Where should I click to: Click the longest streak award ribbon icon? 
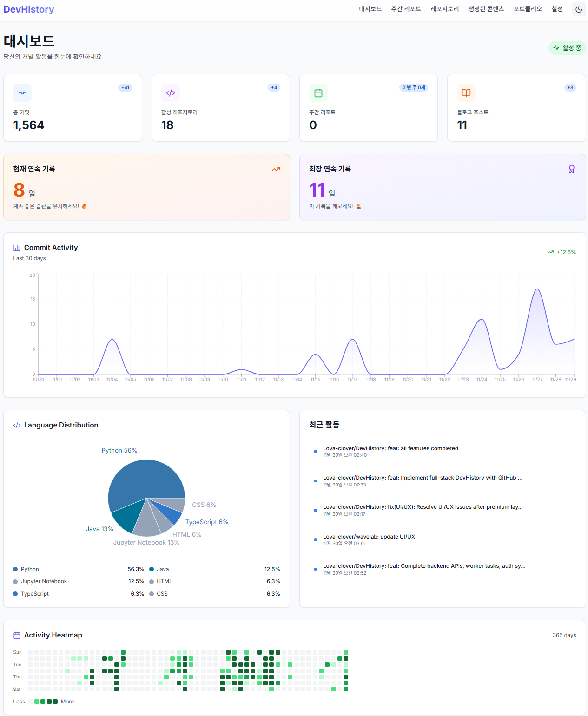572,169
